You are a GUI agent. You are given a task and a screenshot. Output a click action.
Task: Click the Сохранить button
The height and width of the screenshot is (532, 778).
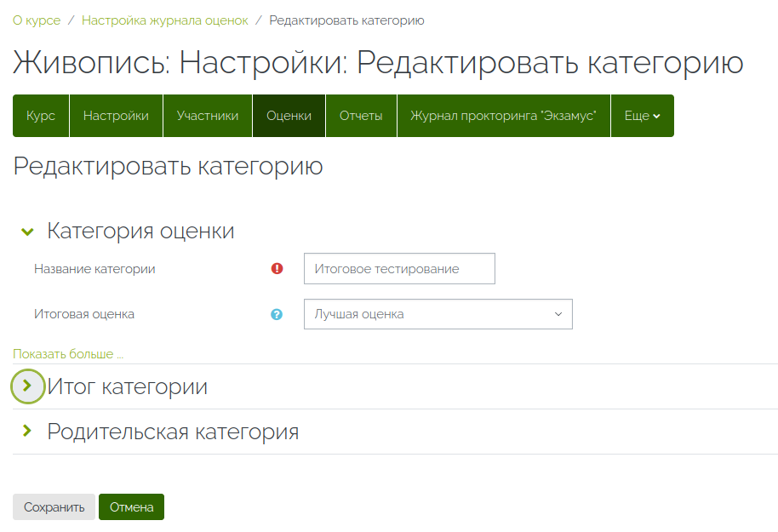[54, 506]
